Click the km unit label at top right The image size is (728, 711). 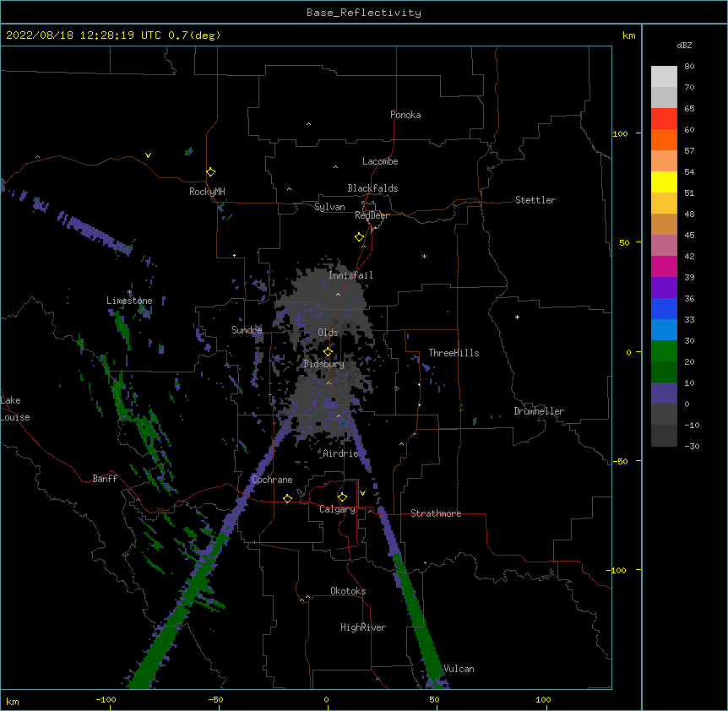tap(629, 35)
